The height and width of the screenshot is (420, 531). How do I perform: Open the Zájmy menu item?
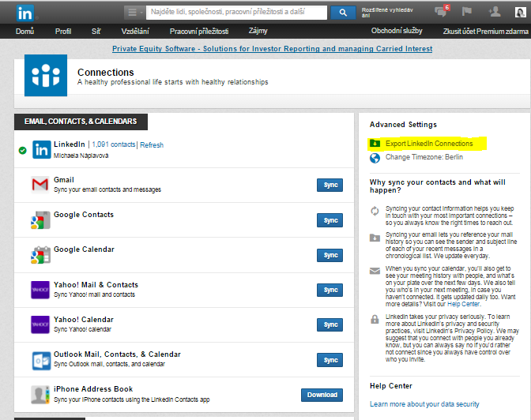258,31
